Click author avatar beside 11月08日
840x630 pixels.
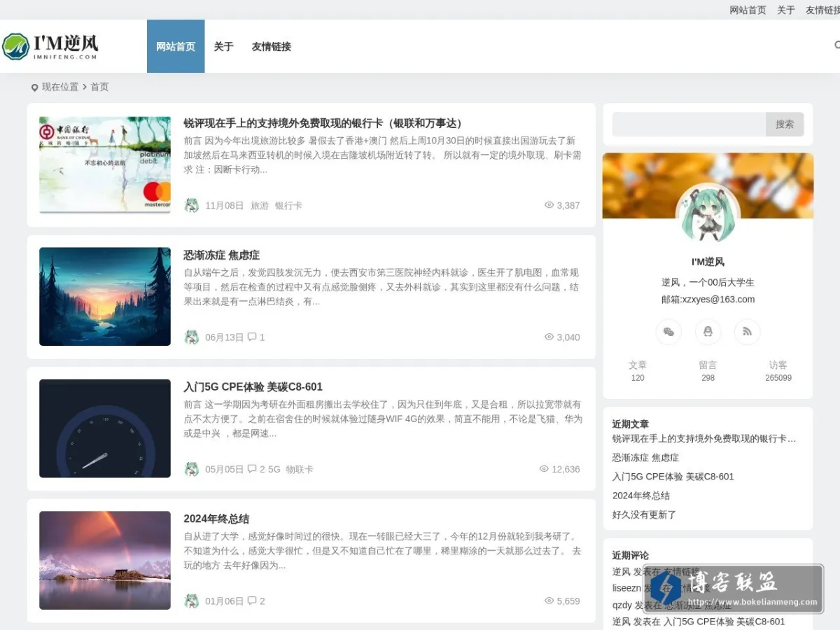click(x=191, y=205)
